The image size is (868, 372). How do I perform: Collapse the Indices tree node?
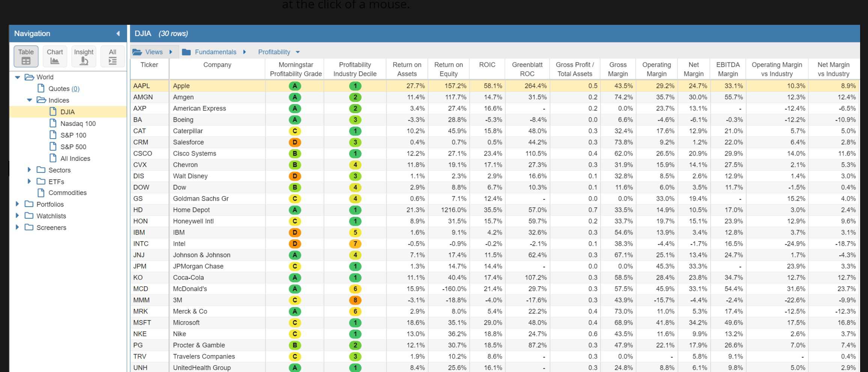click(29, 100)
